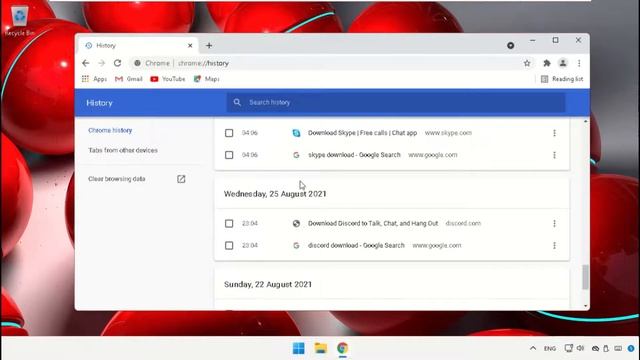Open the Apps bookmark shortcut

[x=94, y=79]
